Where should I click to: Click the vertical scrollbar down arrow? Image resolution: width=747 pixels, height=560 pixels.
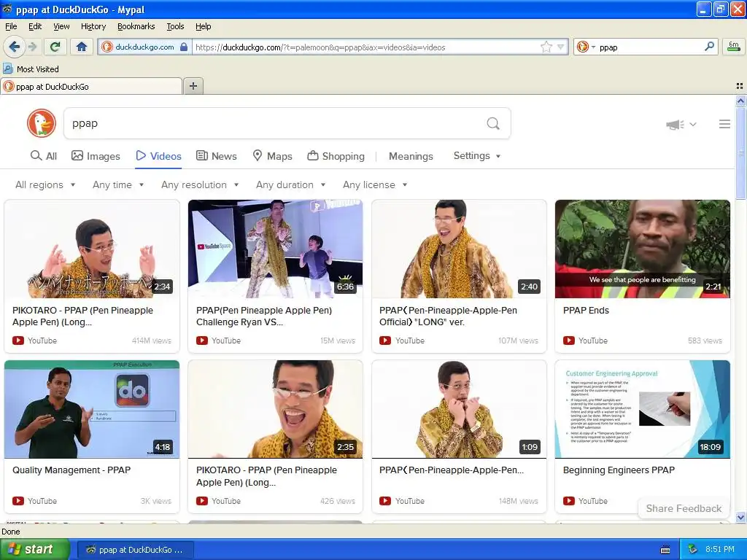pos(740,517)
